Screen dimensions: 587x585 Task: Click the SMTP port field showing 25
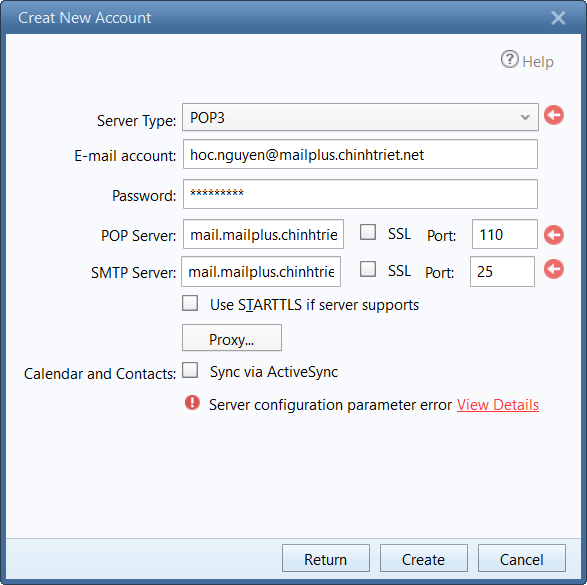502,271
